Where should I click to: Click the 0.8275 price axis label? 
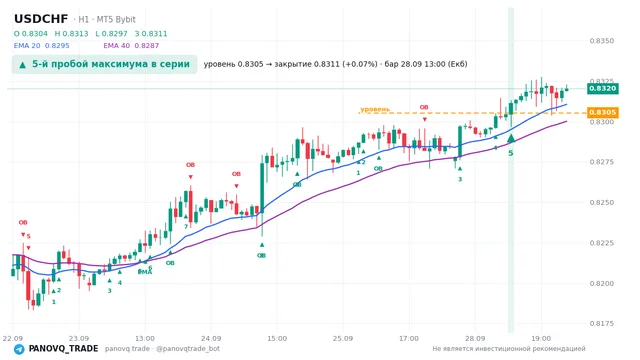(x=602, y=162)
